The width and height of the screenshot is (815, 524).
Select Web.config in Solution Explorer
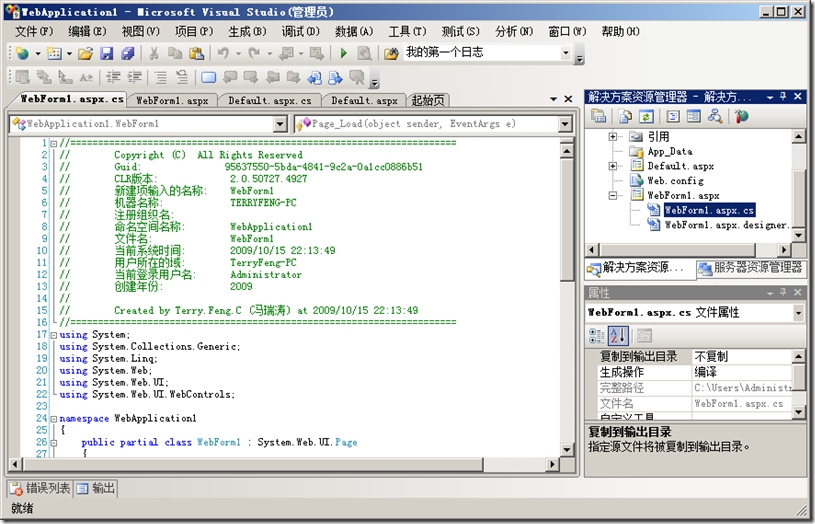675,181
